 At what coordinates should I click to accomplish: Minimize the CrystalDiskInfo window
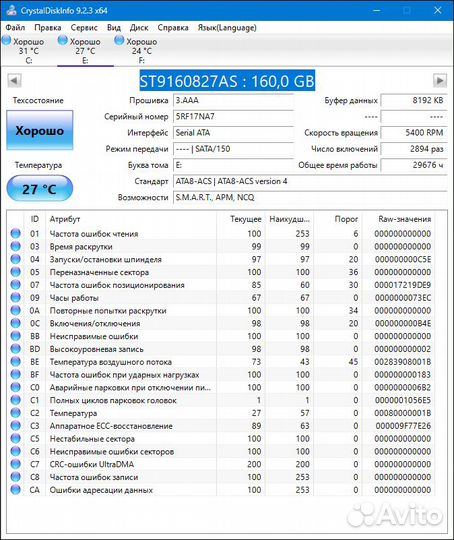click(376, 10)
